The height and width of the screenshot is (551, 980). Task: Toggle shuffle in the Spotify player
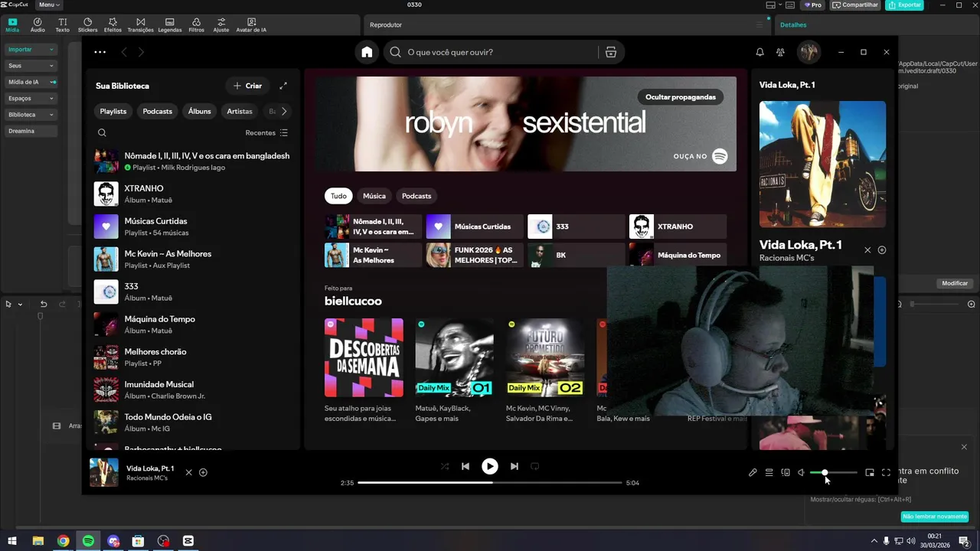(x=444, y=466)
